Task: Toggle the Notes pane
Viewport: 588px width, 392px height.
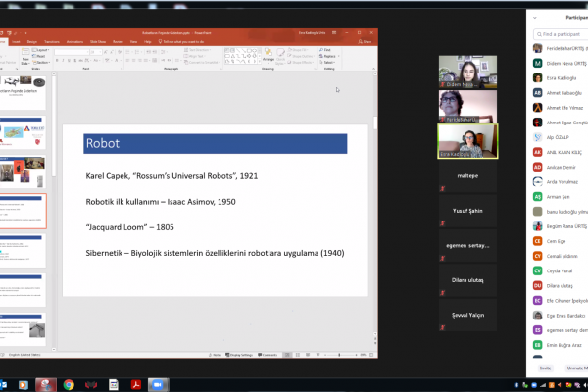Action: 216,355
